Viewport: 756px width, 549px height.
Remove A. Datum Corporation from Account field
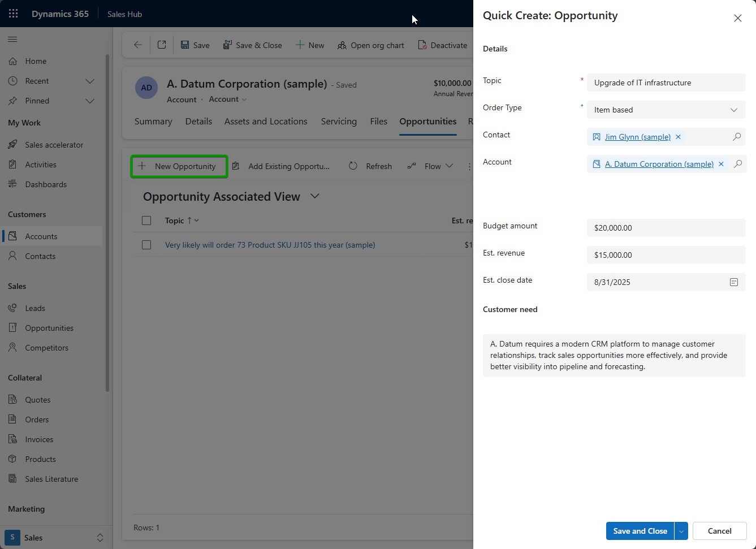point(721,164)
